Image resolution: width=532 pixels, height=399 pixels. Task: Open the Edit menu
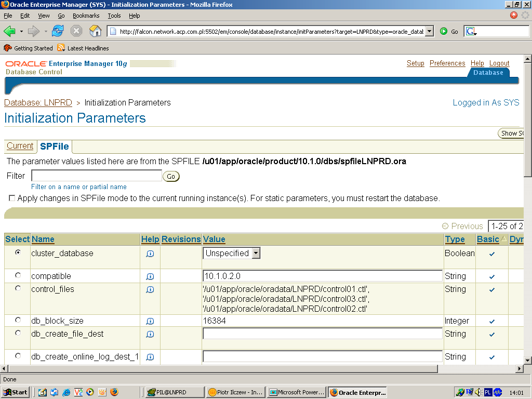point(25,16)
